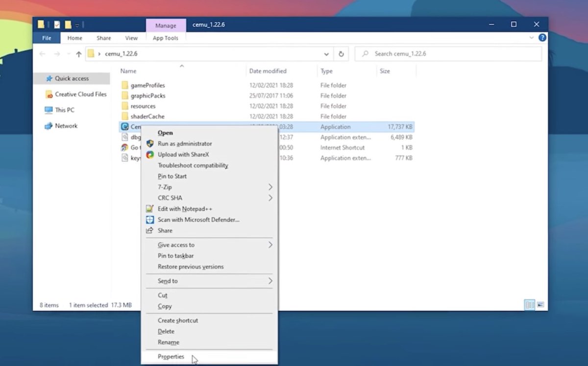This screenshot has width=588, height=366.
Task: Select the shaderCache folder
Action: click(x=147, y=116)
